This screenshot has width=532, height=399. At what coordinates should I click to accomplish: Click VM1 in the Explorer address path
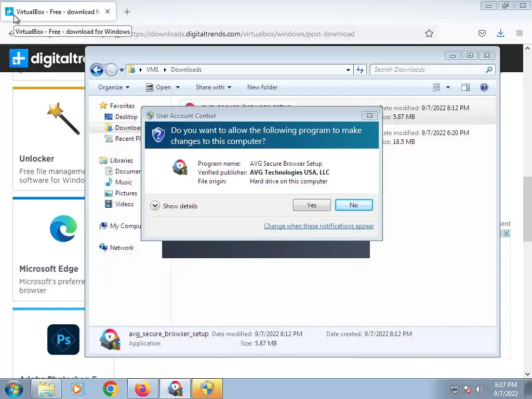pos(152,70)
